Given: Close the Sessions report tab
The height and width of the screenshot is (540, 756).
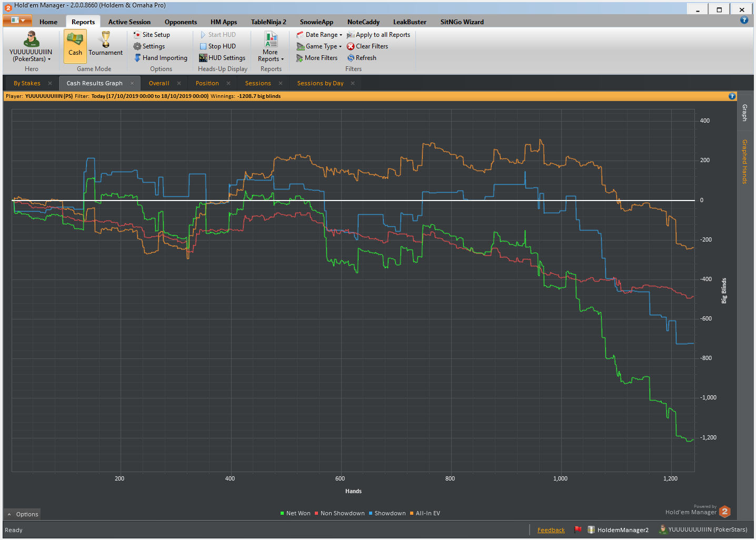Looking at the screenshot, I should click(281, 83).
